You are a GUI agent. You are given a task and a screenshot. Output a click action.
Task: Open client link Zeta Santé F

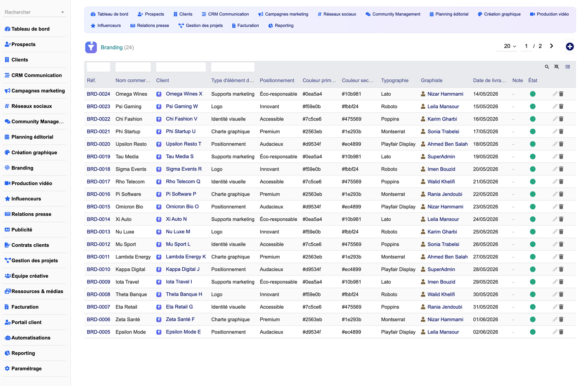(x=180, y=319)
